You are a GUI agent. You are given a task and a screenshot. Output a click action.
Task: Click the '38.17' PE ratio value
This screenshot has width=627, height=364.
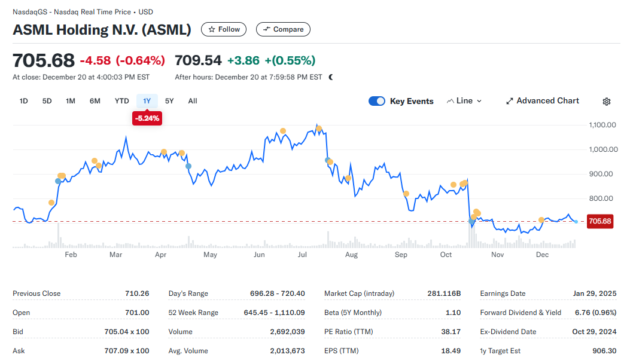click(451, 332)
